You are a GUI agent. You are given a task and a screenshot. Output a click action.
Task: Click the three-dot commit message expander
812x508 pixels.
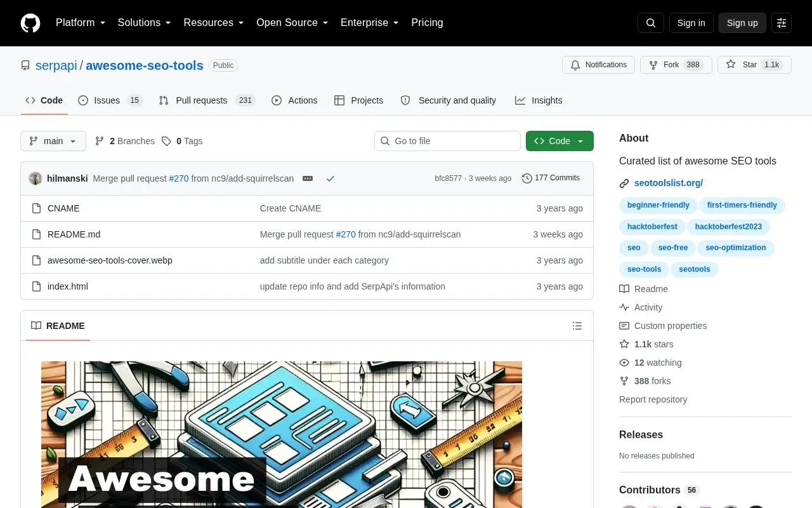click(308, 178)
